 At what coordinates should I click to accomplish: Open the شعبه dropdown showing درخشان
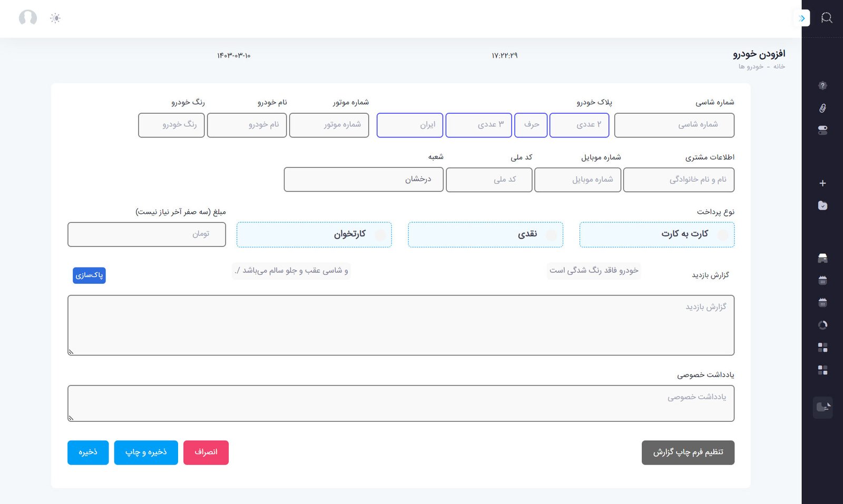pos(364,180)
